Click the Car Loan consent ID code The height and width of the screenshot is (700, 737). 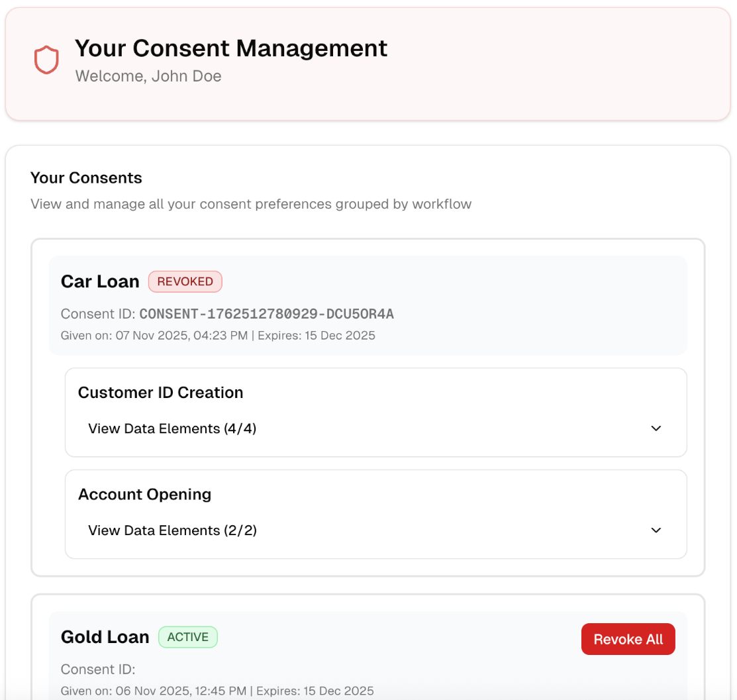click(x=266, y=313)
